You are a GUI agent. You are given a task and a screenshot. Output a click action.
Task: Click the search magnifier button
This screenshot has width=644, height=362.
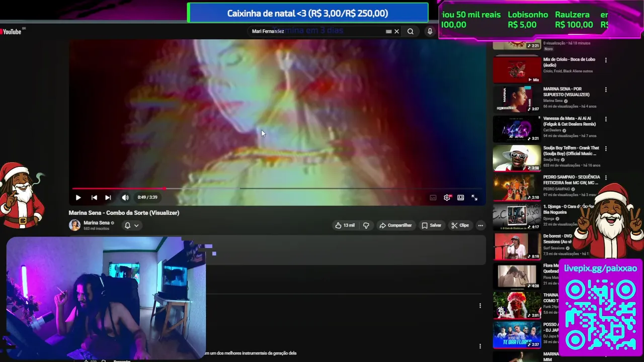coord(411,31)
